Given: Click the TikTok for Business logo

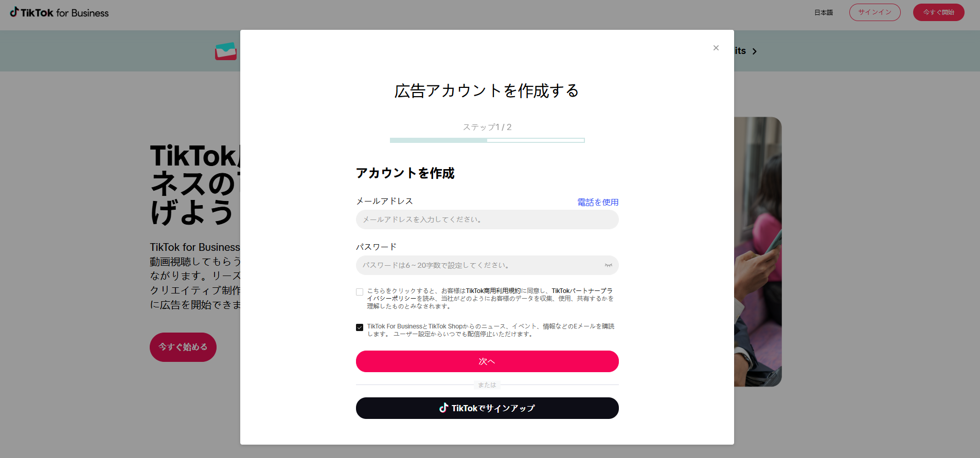Looking at the screenshot, I should (59, 12).
